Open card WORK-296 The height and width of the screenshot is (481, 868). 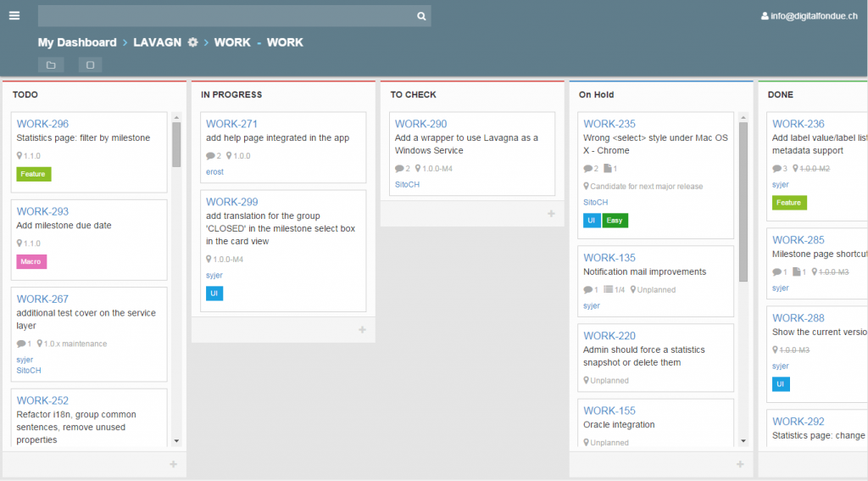(x=42, y=124)
